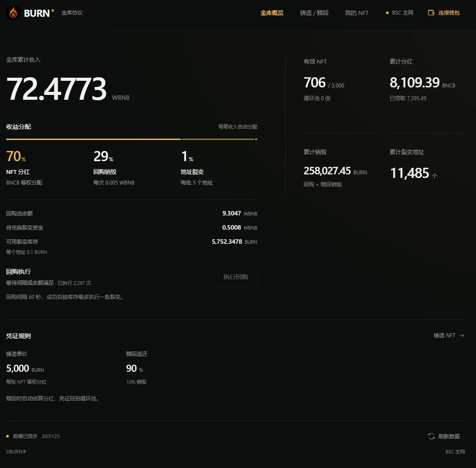The image size is (476, 468).
Task: Open the 金库概览 tab
Action: point(272,13)
